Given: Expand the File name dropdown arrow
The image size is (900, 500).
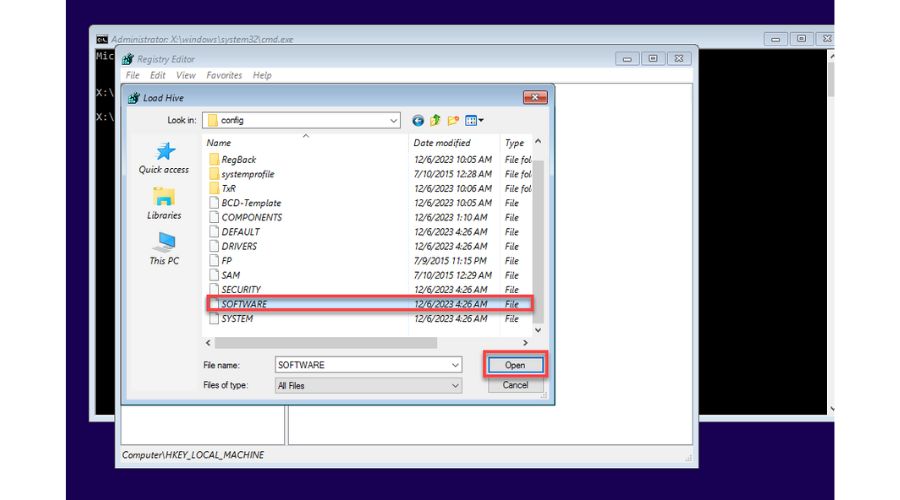Looking at the screenshot, I should 455,365.
